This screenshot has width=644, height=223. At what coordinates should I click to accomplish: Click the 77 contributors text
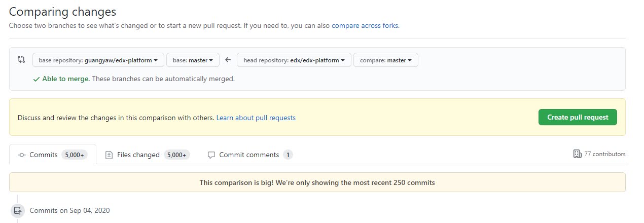click(x=605, y=154)
